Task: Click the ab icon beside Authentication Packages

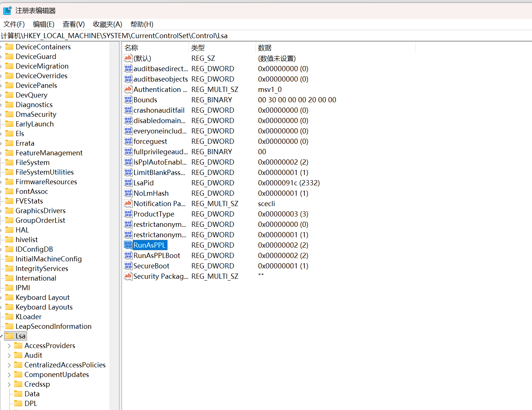Action: click(128, 89)
